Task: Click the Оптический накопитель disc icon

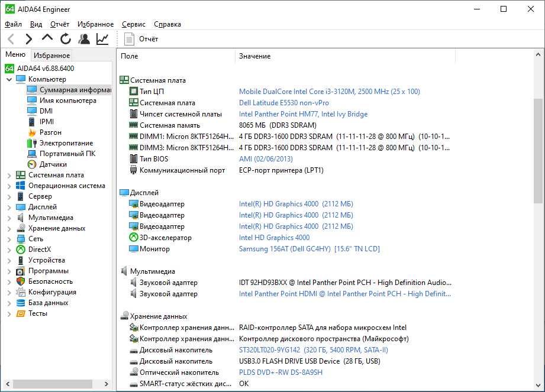Action: 134,372
